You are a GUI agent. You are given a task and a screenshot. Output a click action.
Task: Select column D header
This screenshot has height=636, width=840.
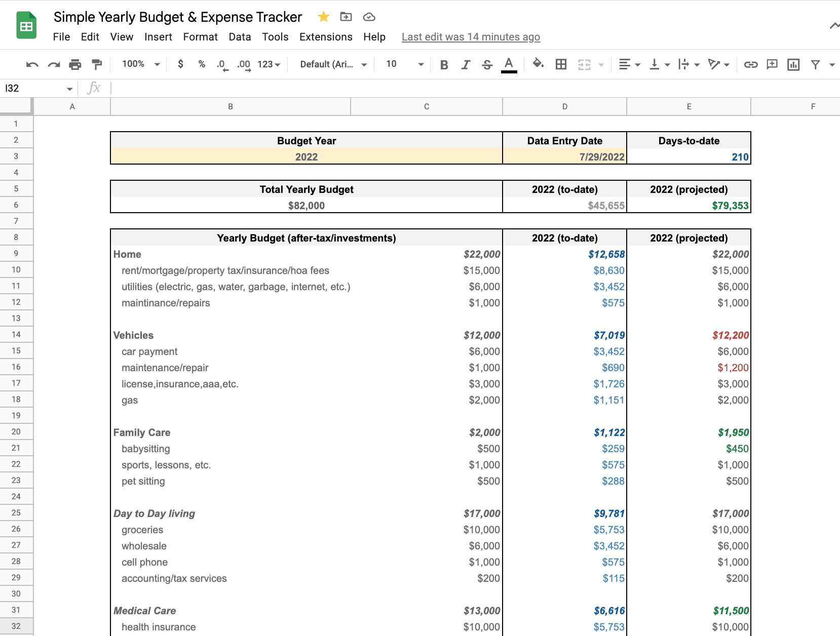coord(564,106)
